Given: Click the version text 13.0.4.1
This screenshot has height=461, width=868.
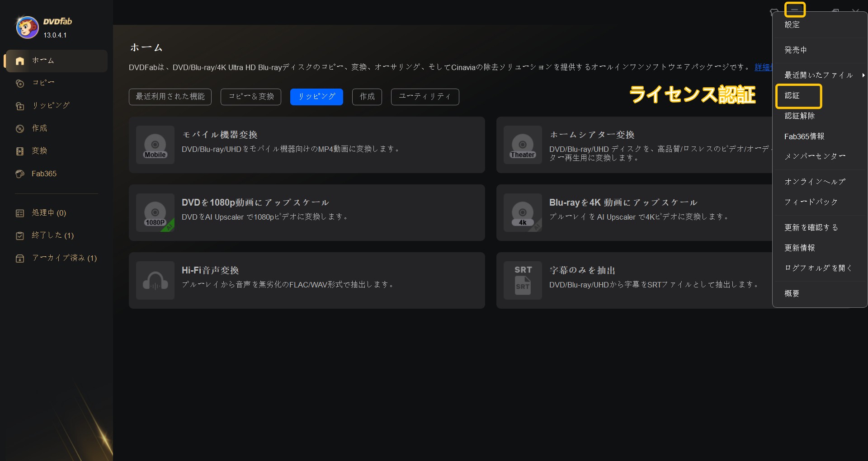Looking at the screenshot, I should tap(55, 35).
